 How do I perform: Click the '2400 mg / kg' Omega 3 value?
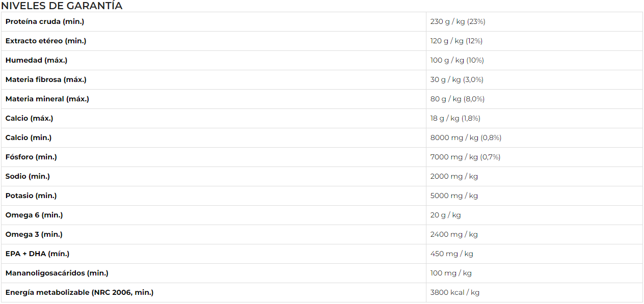coord(454,234)
